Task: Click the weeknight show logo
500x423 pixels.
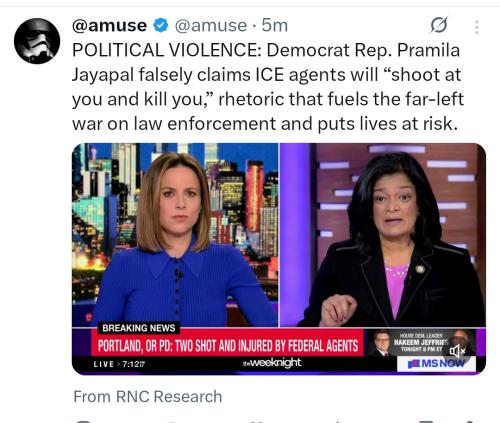Action: (272, 363)
